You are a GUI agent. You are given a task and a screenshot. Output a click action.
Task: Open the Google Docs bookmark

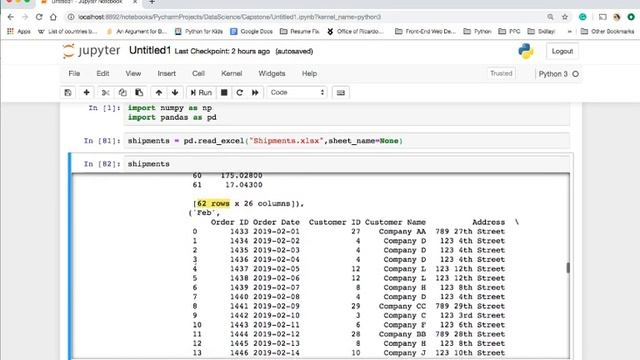click(251, 31)
